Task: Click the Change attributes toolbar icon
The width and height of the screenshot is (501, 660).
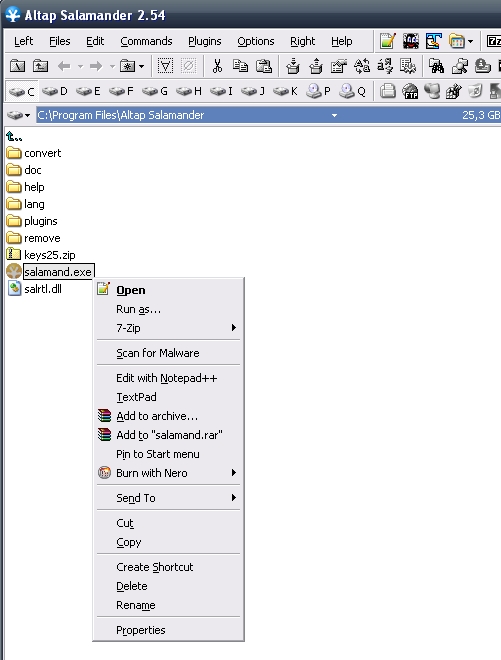Action: point(338,66)
